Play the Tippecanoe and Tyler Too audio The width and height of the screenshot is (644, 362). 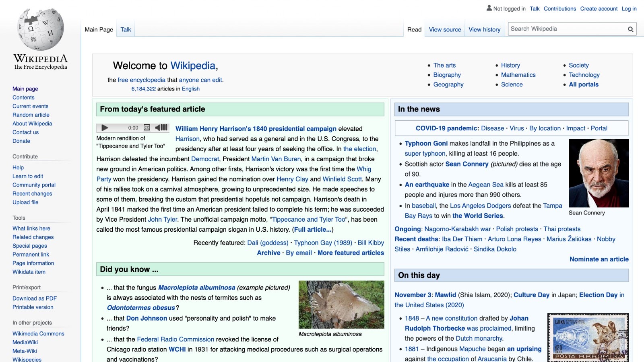coord(105,128)
